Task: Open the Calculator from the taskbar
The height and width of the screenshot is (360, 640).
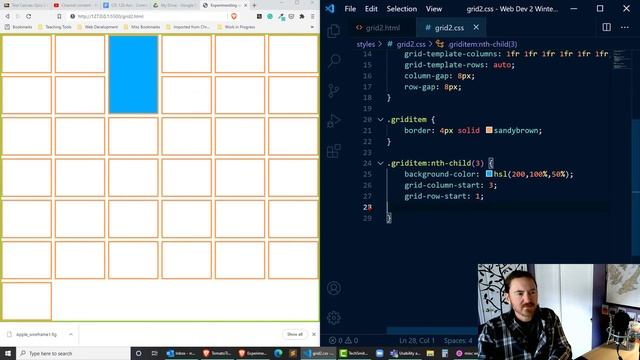Action: [445, 353]
